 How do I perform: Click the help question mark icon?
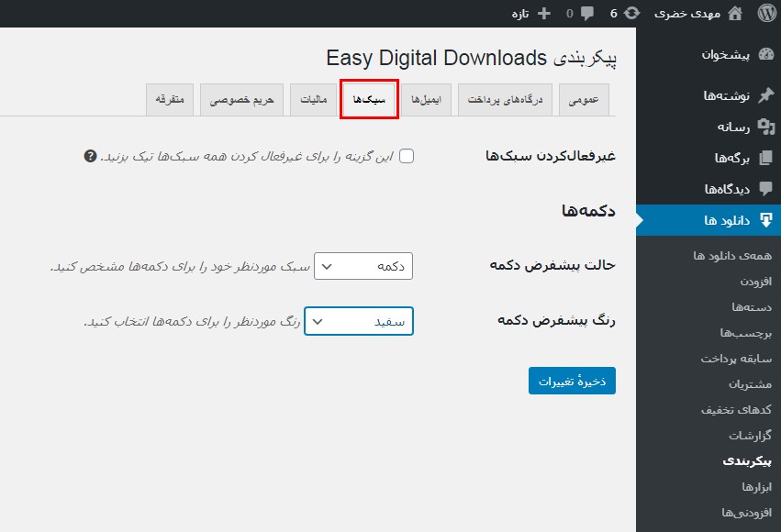click(90, 156)
